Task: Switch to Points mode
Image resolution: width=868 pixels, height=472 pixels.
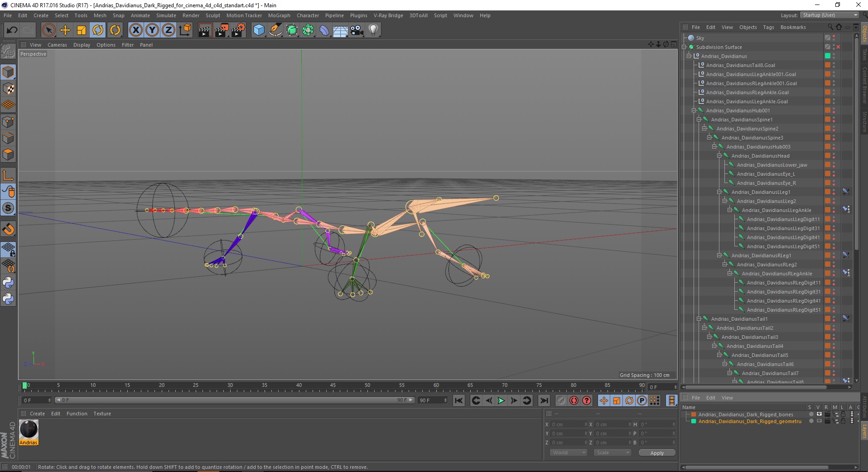Action: pos(8,122)
